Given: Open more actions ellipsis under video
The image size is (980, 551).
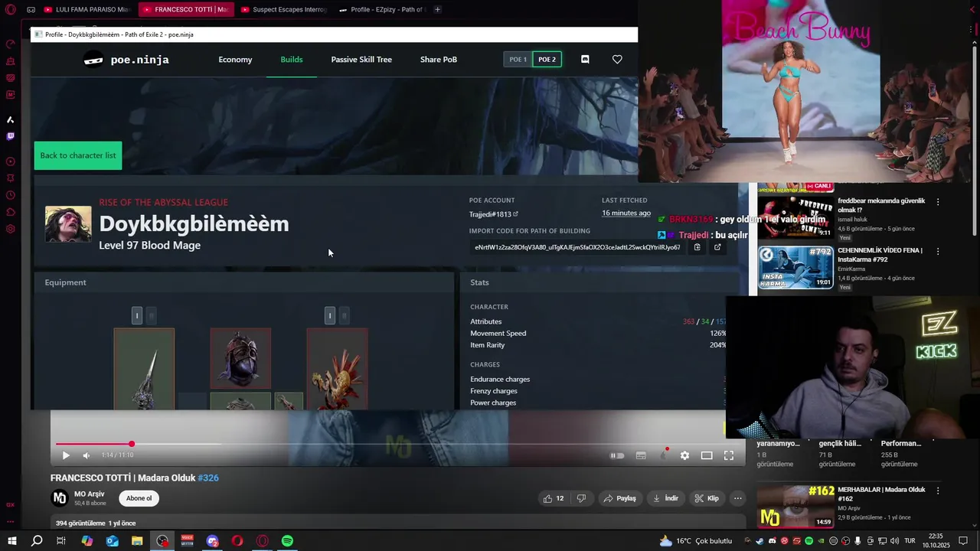Looking at the screenshot, I should (x=737, y=498).
